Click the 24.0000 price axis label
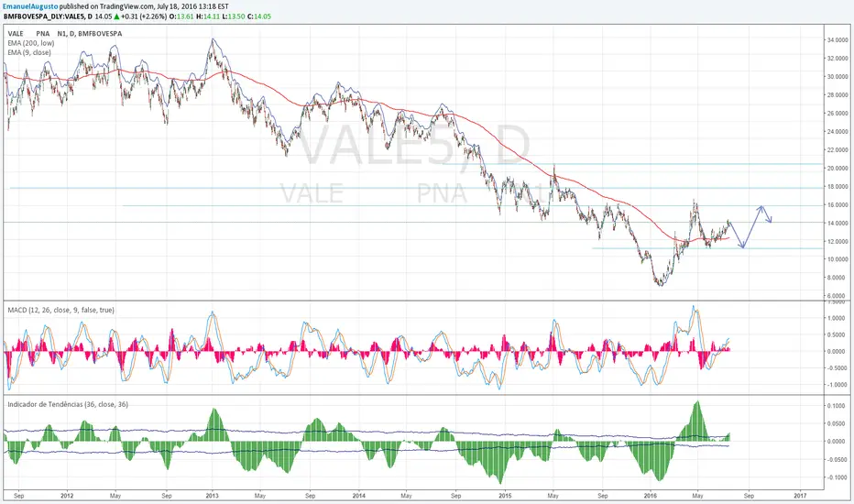The image size is (854, 504). pyautogui.click(x=838, y=131)
